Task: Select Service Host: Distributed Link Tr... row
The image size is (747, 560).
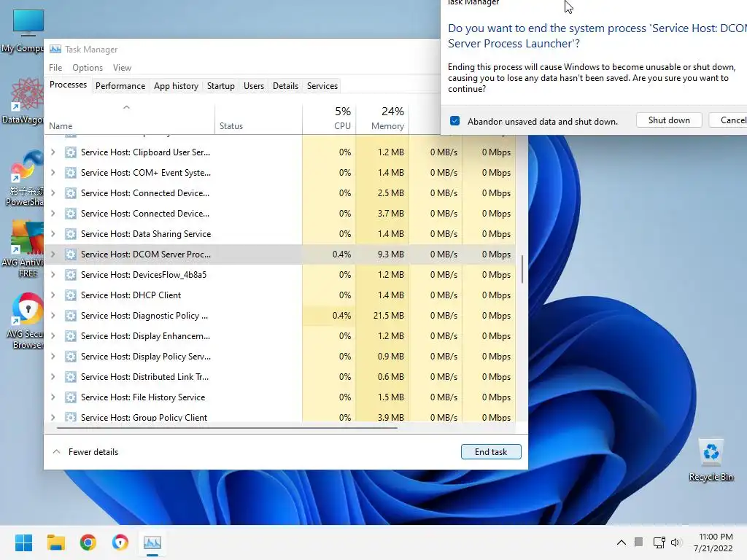Action: pos(279,377)
